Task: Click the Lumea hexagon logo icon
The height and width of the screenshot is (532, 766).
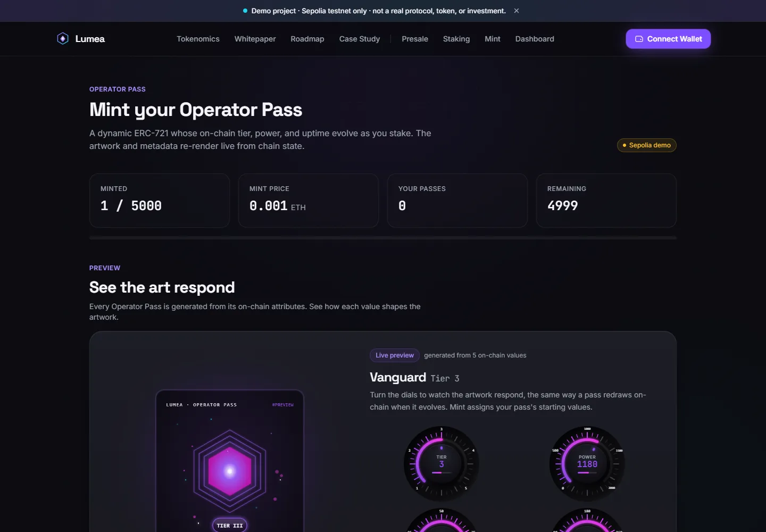Action: pos(63,39)
